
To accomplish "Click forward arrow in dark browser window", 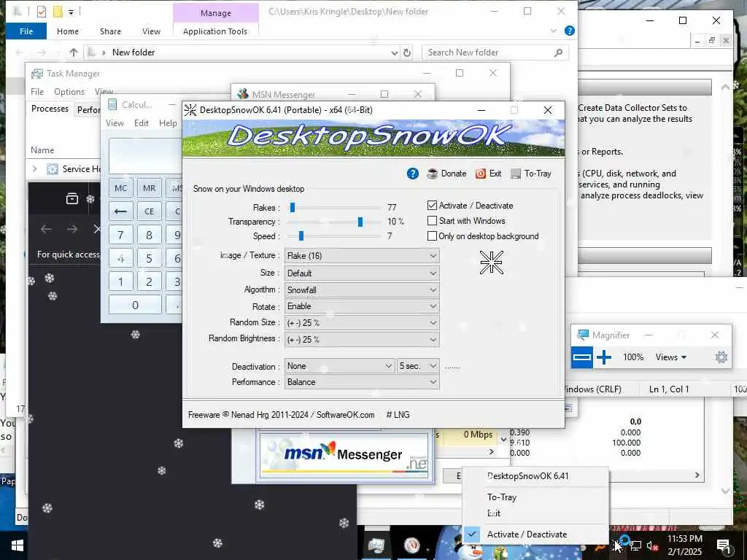I will [72, 230].
